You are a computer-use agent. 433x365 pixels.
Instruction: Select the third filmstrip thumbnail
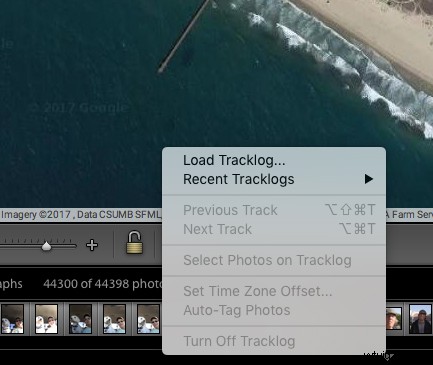pyautogui.click(x=80, y=319)
